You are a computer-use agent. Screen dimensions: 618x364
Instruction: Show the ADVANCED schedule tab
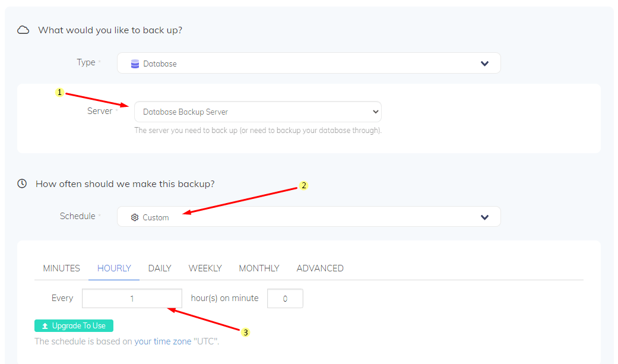click(320, 268)
